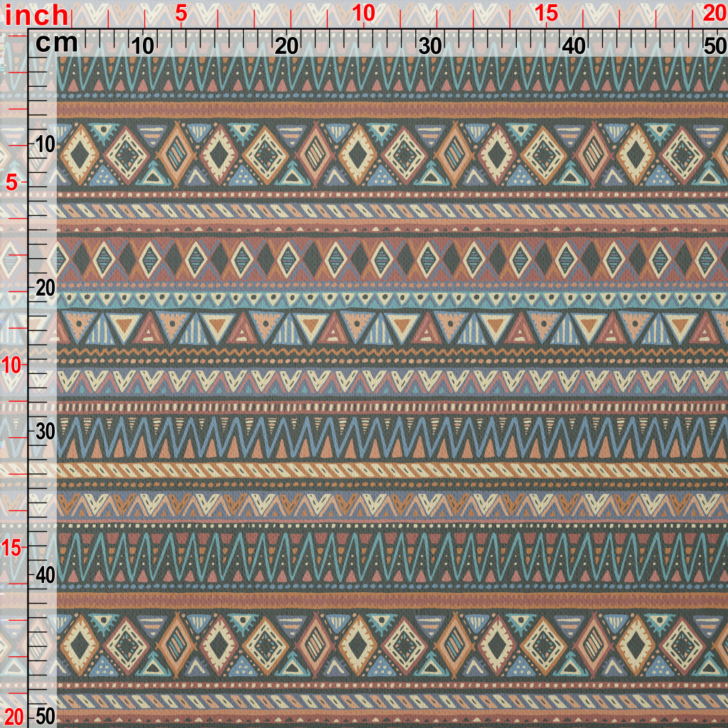Select the red 20 inch mark on top ruler
The image size is (728, 728).
[x=714, y=14]
